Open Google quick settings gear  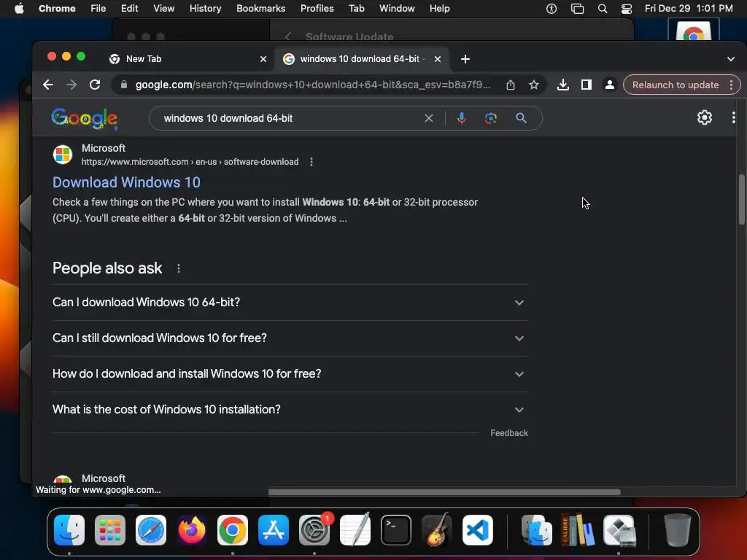tap(705, 117)
